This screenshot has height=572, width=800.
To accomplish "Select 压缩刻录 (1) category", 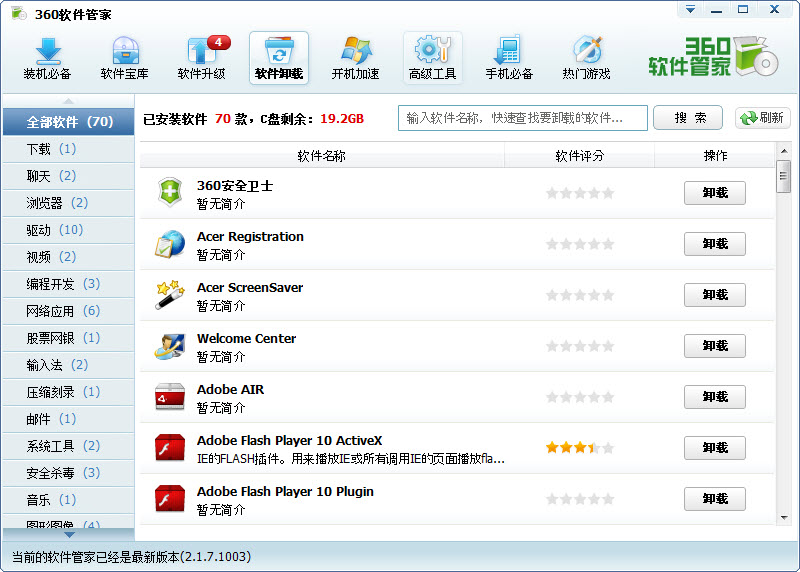I will [x=68, y=392].
